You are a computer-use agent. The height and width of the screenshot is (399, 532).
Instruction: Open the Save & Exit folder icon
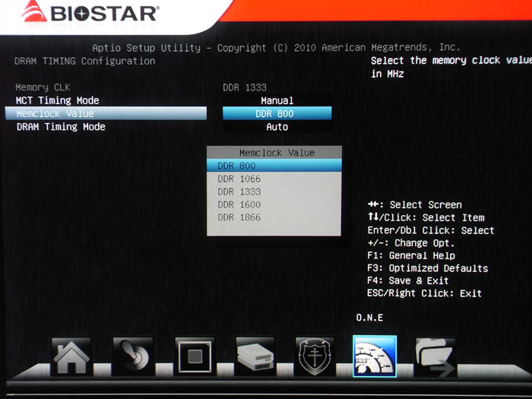(x=435, y=356)
